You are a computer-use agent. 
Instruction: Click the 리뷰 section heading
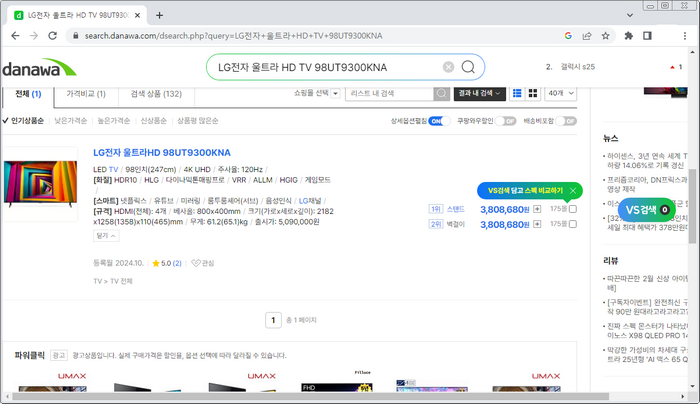[610, 261]
